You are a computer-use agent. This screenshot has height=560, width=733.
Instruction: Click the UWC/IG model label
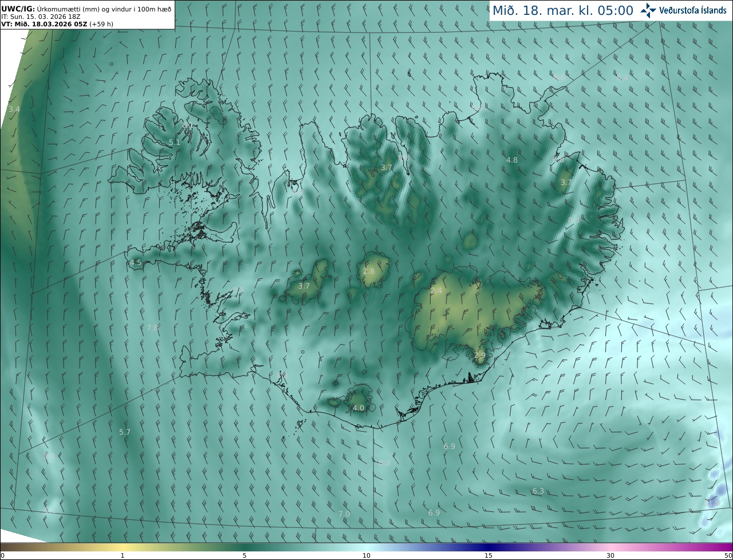tap(18, 9)
